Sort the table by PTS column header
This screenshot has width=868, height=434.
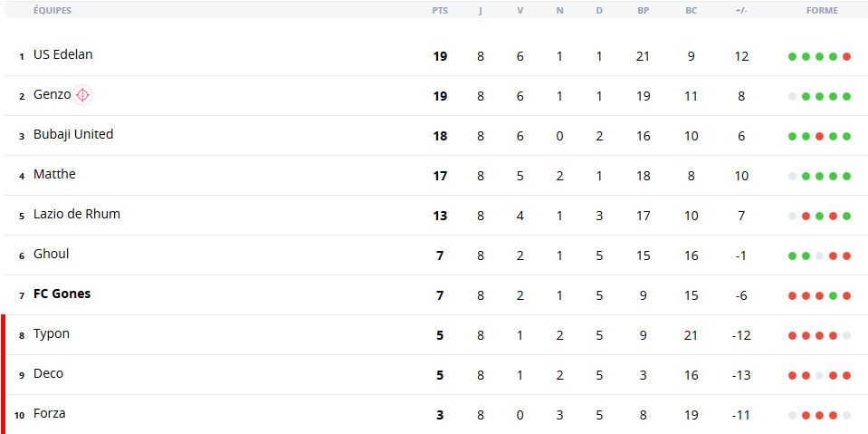click(x=440, y=11)
